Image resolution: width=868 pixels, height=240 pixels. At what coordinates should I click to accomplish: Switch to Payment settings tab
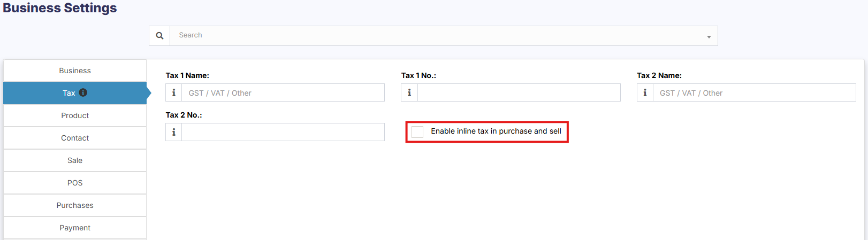click(x=75, y=228)
